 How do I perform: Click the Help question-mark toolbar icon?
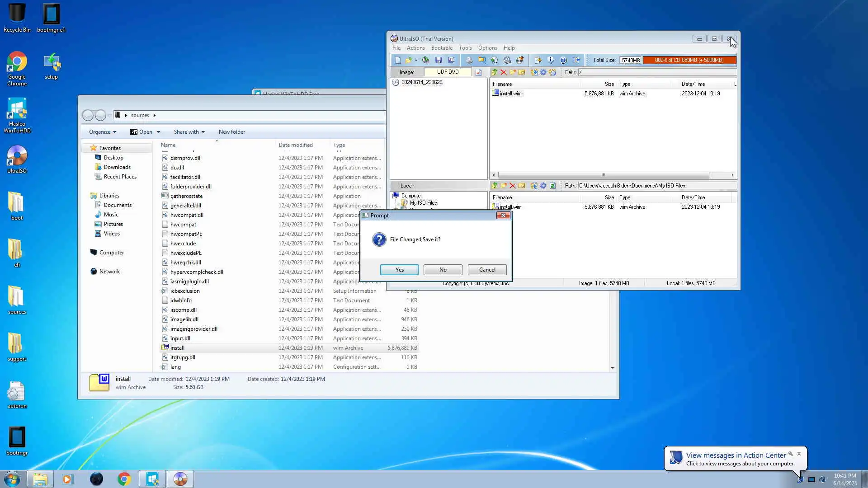(x=563, y=60)
